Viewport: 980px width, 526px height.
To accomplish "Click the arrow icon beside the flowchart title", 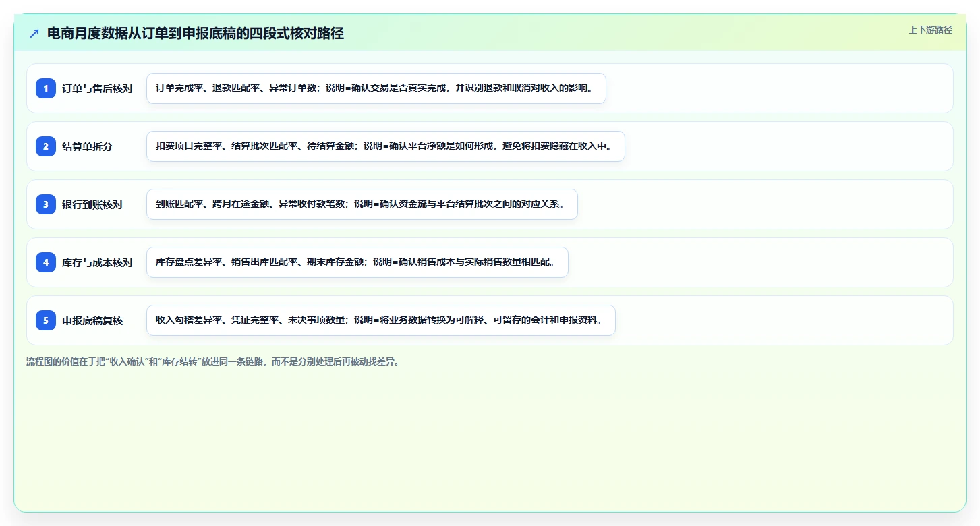I will (x=34, y=33).
